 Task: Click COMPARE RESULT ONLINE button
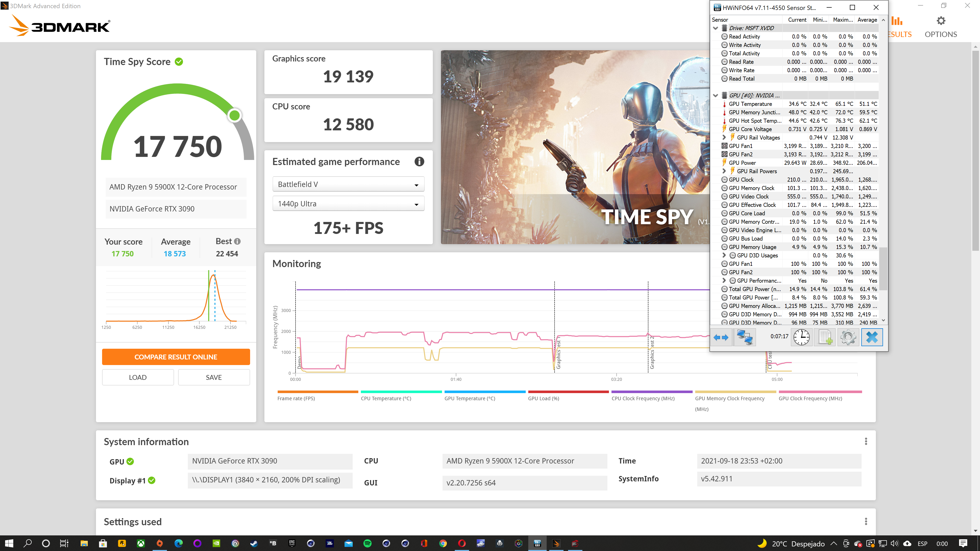(176, 357)
